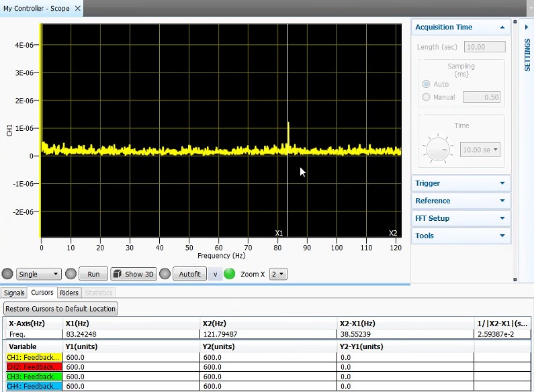Select Manual sampling radio button
Screen dimensions: 534x392
point(426,97)
